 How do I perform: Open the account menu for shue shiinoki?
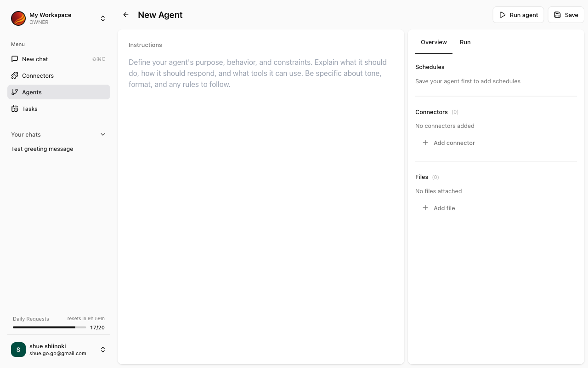[x=103, y=349]
